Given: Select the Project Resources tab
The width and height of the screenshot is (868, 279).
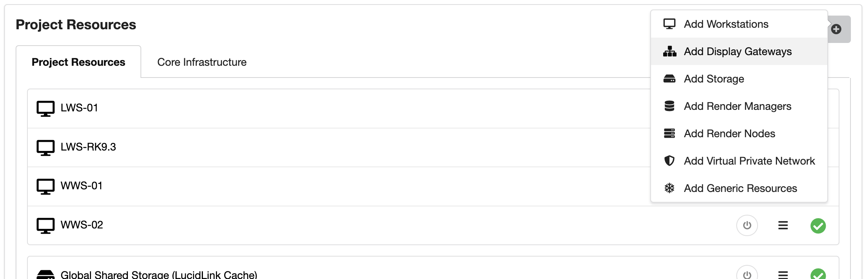Looking at the screenshot, I should pos(78,62).
